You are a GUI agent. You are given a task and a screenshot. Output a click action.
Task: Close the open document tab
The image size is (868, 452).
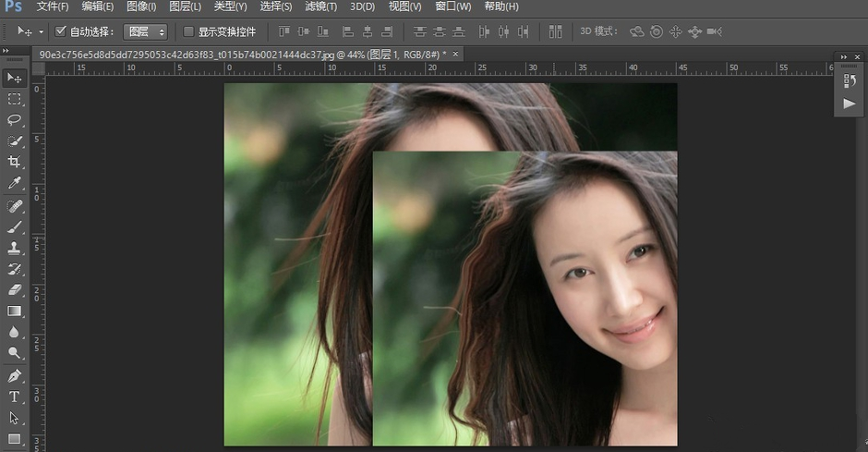pyautogui.click(x=455, y=54)
